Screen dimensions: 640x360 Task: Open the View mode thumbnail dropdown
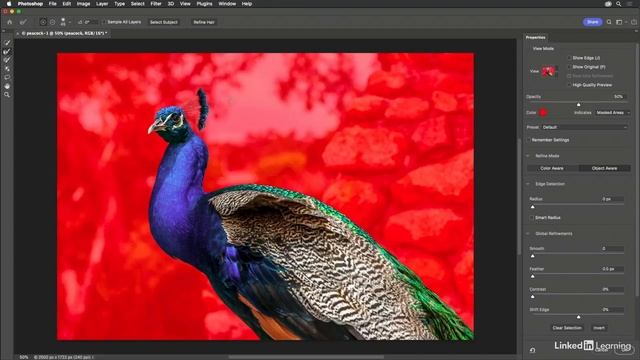coord(549,71)
